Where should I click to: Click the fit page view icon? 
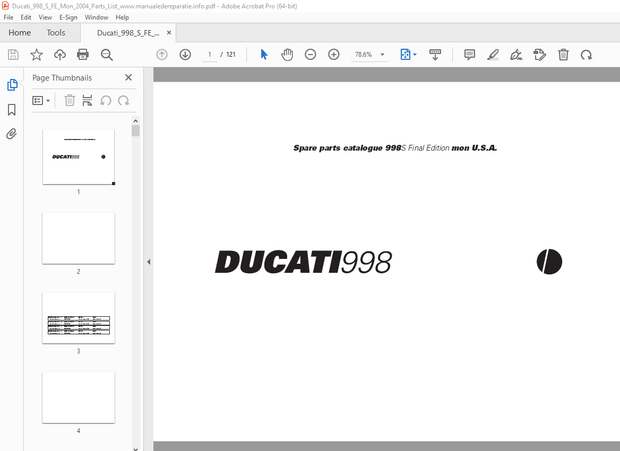coord(405,55)
